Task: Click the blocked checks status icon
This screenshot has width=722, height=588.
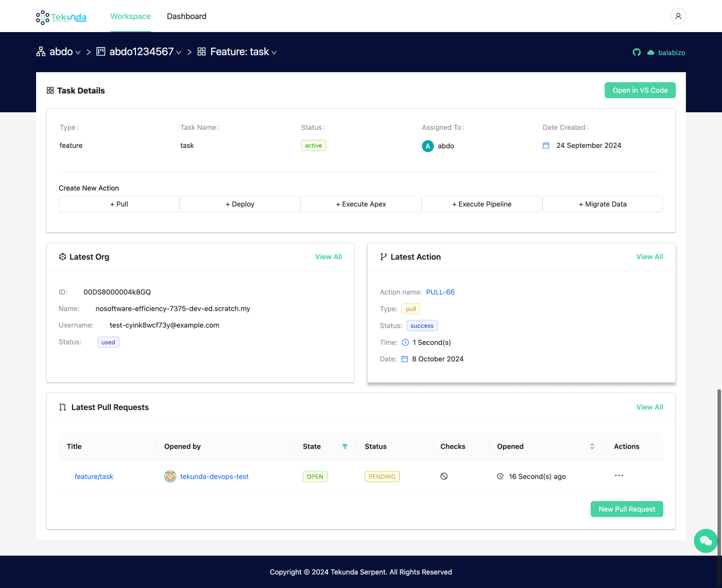Action: point(444,477)
